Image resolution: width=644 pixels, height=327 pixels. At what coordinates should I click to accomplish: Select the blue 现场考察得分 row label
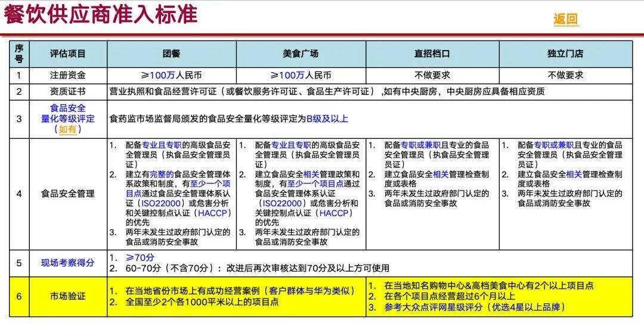tap(67, 263)
